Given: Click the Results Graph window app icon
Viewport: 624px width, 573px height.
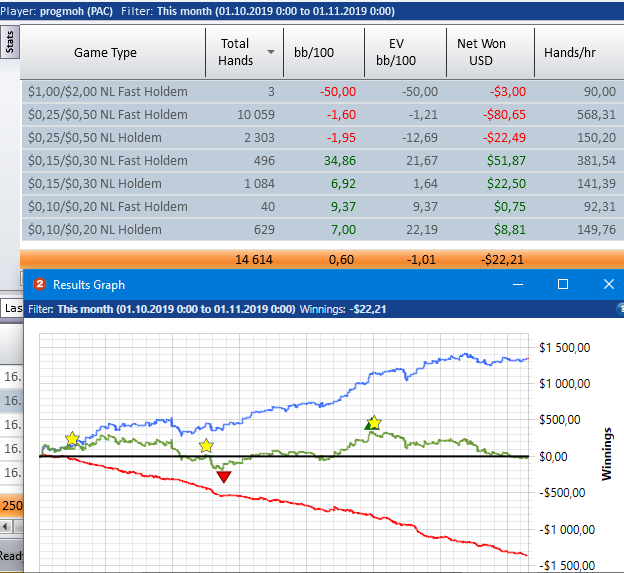Looking at the screenshot, I should tap(40, 285).
